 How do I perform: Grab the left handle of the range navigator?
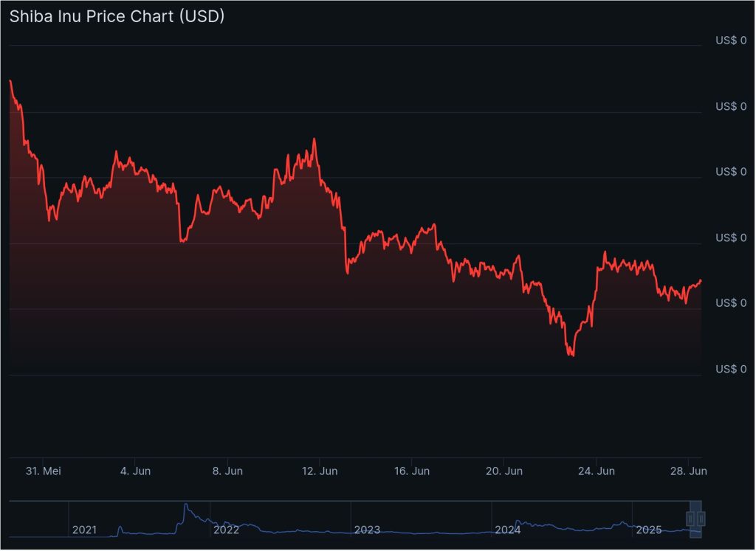(x=690, y=519)
